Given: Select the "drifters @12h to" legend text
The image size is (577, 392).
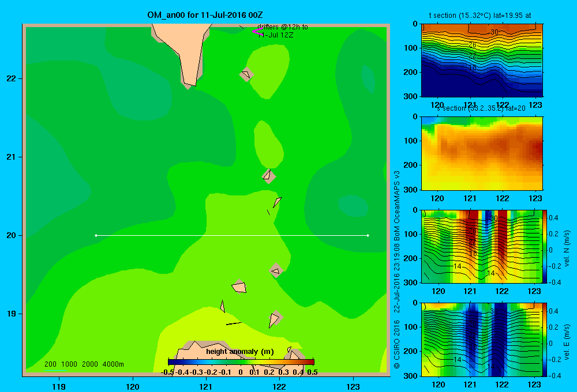Looking at the screenshot, I should tap(283, 27).
